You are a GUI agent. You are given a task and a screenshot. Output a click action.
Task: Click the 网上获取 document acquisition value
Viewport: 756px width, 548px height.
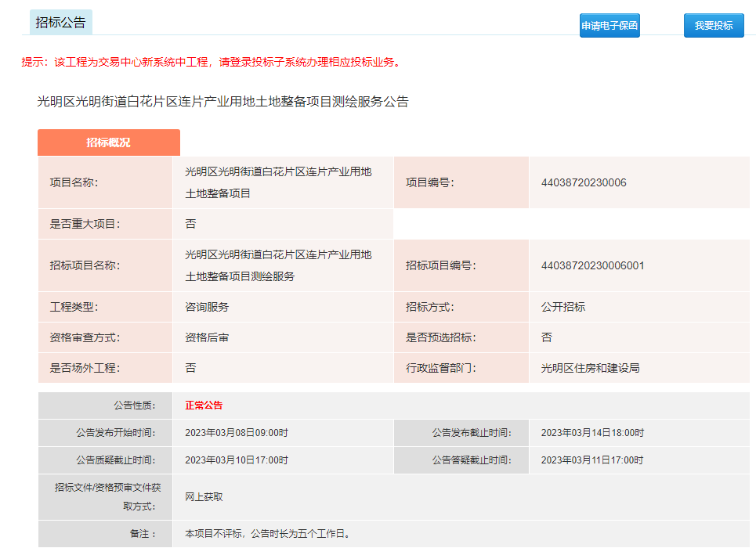[204, 496]
